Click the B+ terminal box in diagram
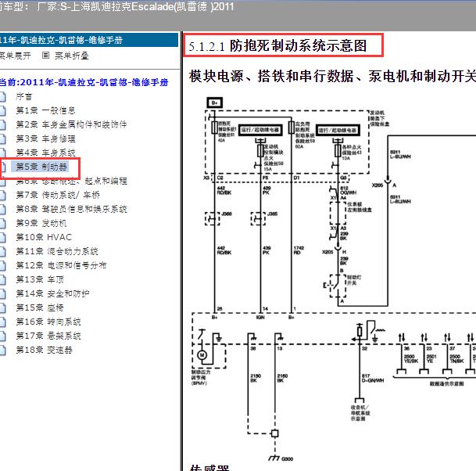Screen dimensions: 476x471 click(x=215, y=102)
